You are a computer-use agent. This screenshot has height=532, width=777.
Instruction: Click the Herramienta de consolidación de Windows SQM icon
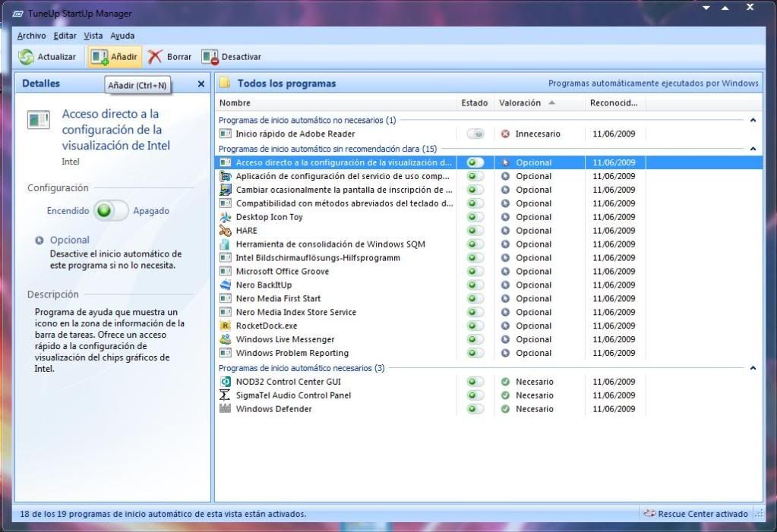(x=226, y=244)
